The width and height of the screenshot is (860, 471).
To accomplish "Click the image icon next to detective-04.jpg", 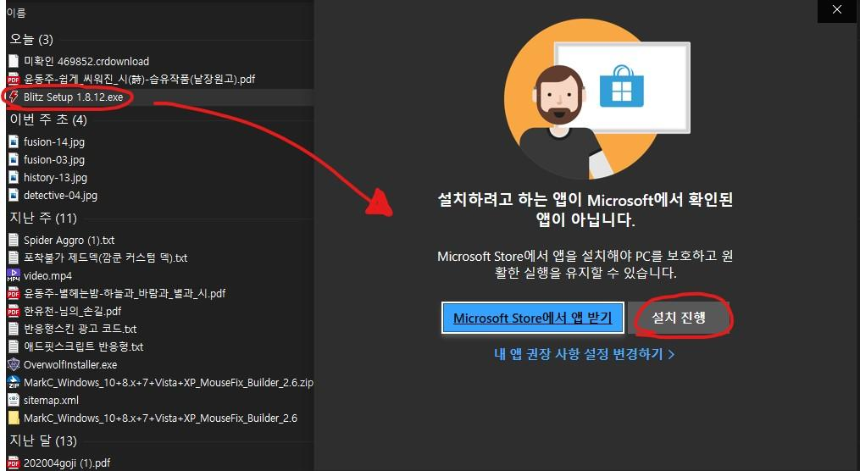I will pyautogui.click(x=13, y=195).
